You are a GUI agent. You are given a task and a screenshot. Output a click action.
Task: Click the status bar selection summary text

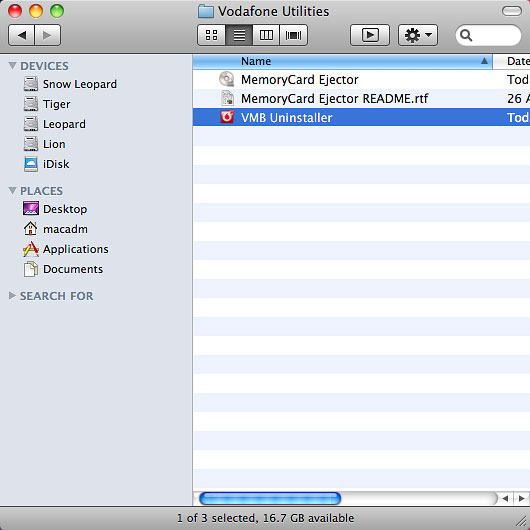point(266,518)
